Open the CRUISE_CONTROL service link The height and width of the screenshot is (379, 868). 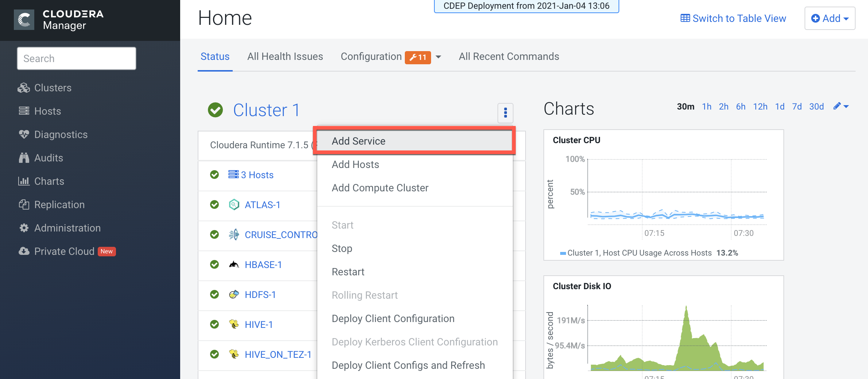pyautogui.click(x=281, y=235)
